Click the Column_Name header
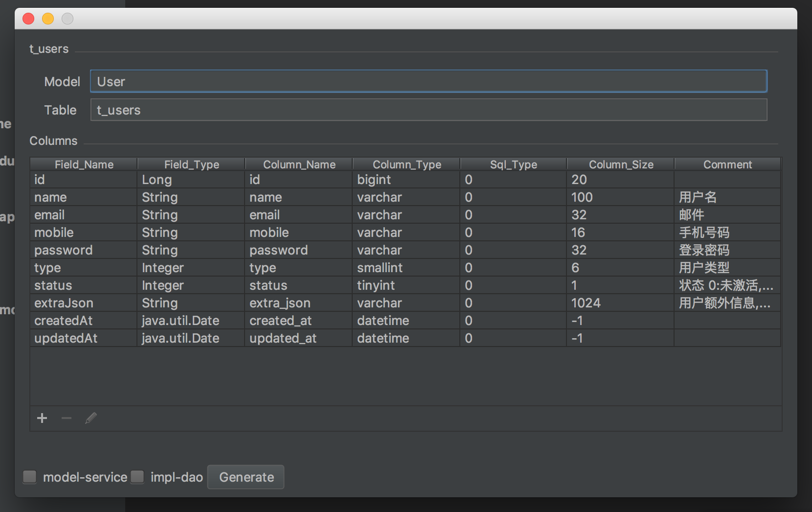Viewport: 812px width, 512px height. (299, 164)
